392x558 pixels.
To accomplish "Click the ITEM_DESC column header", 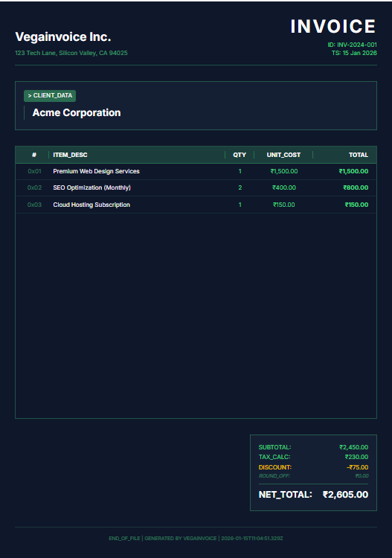I will [x=70, y=155].
